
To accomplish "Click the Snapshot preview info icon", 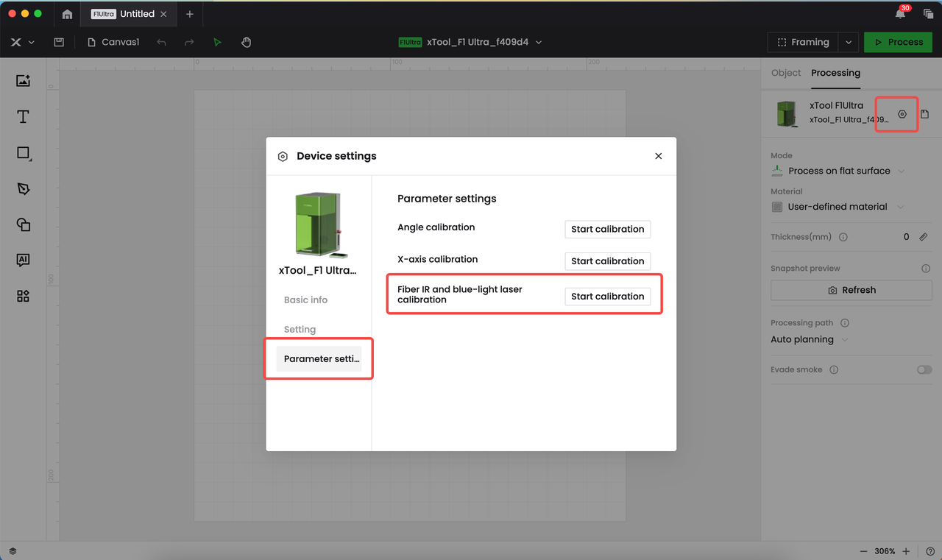I will [x=926, y=269].
